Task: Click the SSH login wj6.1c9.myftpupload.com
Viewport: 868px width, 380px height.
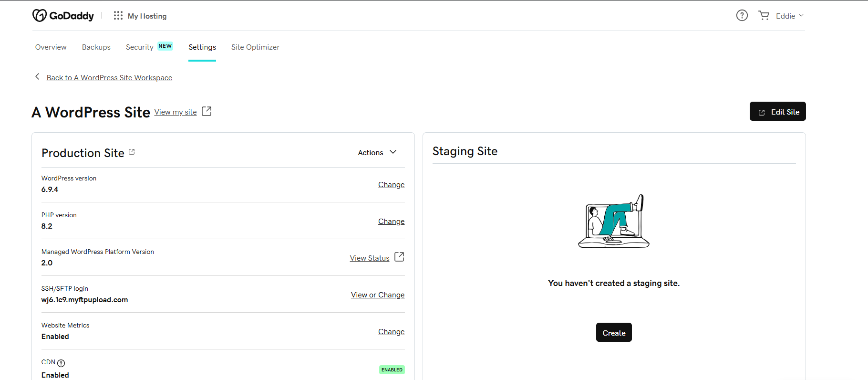Action: click(x=84, y=300)
